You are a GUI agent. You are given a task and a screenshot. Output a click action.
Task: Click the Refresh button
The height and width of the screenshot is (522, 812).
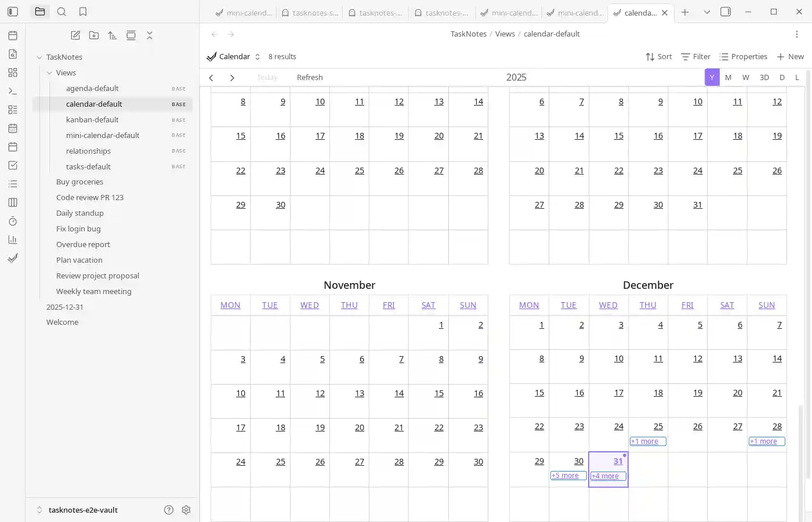point(310,77)
